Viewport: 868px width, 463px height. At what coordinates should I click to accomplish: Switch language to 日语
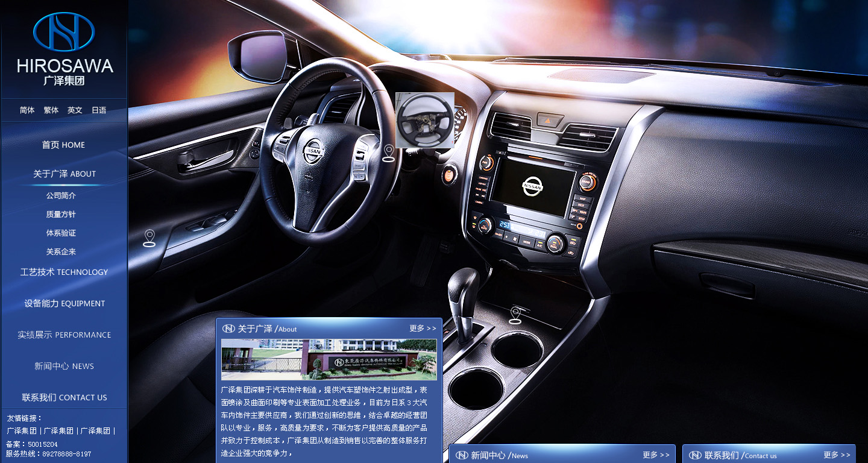click(x=99, y=110)
